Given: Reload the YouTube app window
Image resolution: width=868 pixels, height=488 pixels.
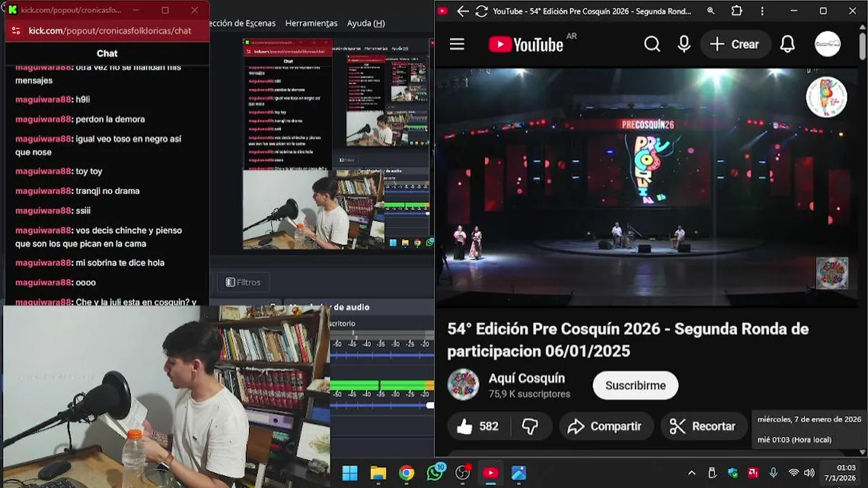Looking at the screenshot, I should point(481,11).
